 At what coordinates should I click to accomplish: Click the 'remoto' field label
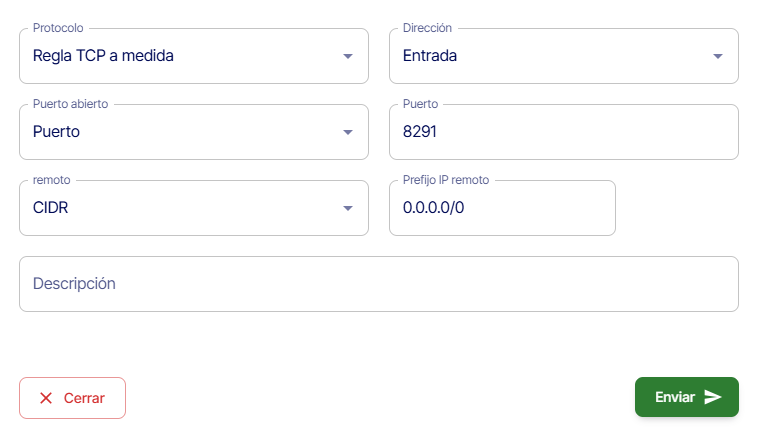(53, 180)
